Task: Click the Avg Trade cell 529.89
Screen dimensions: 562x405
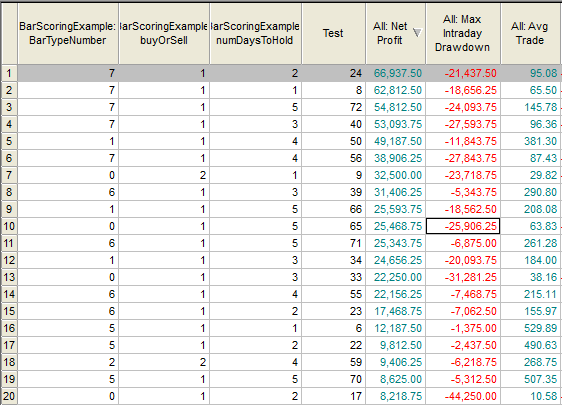Action: tap(531, 328)
